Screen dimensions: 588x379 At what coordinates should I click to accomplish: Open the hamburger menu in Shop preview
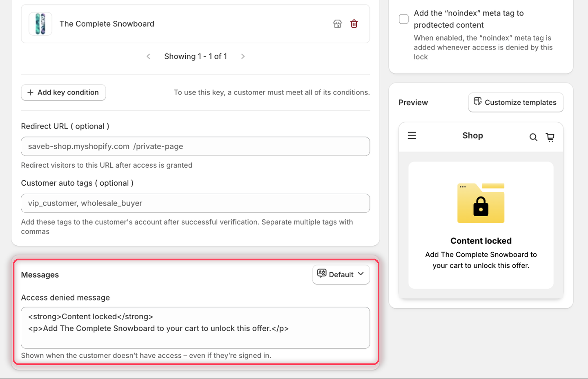[x=412, y=135]
